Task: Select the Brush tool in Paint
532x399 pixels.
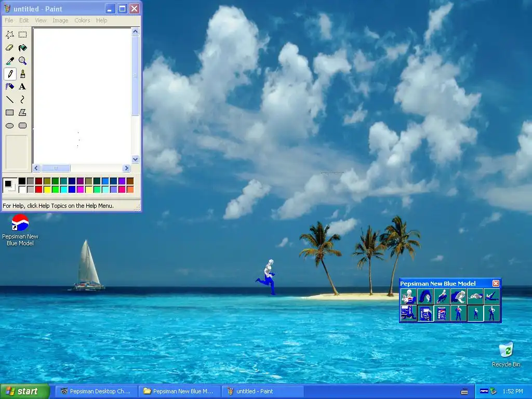Action: [22, 74]
